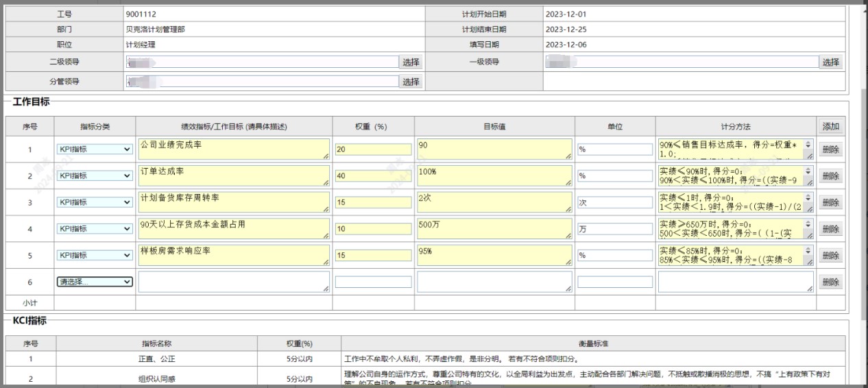The width and height of the screenshot is (868, 388).
Task: Click the 订单达成率 indicator text box
Action: point(233,175)
